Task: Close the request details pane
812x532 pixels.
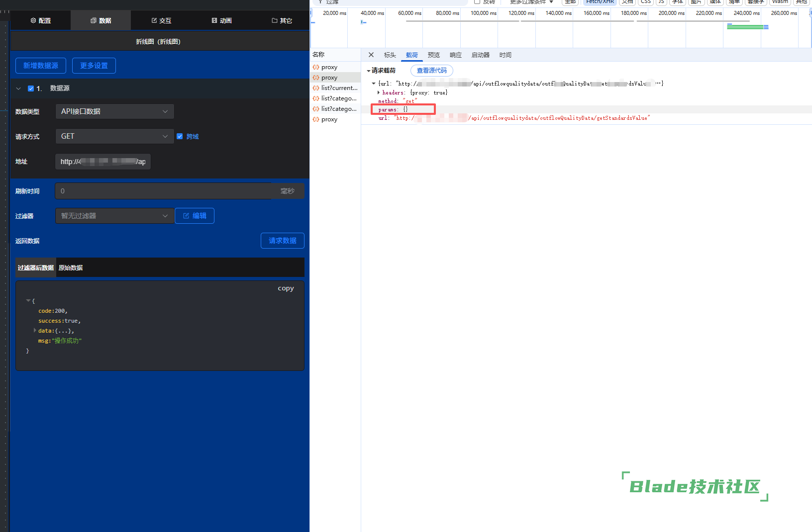Action: point(371,55)
